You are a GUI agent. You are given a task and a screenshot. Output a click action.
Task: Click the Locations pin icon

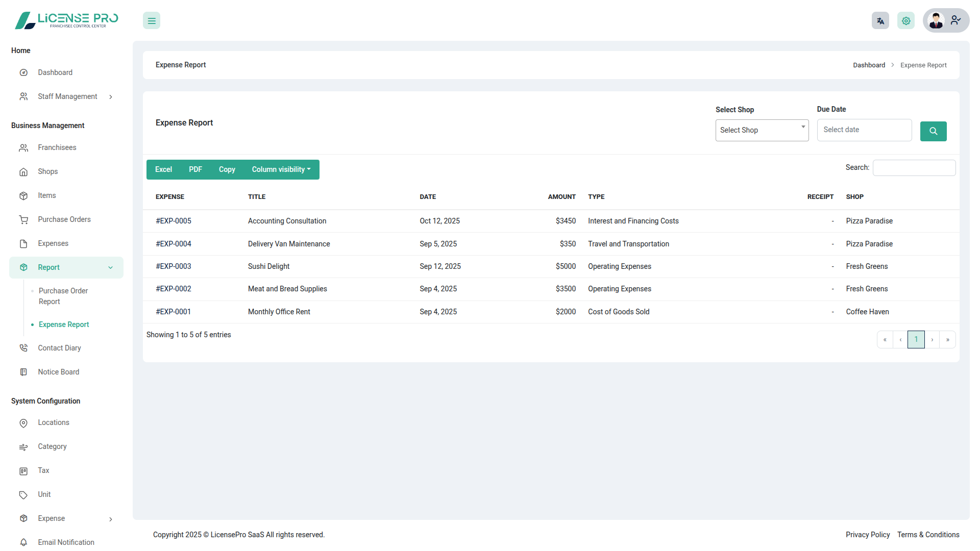coord(23,423)
